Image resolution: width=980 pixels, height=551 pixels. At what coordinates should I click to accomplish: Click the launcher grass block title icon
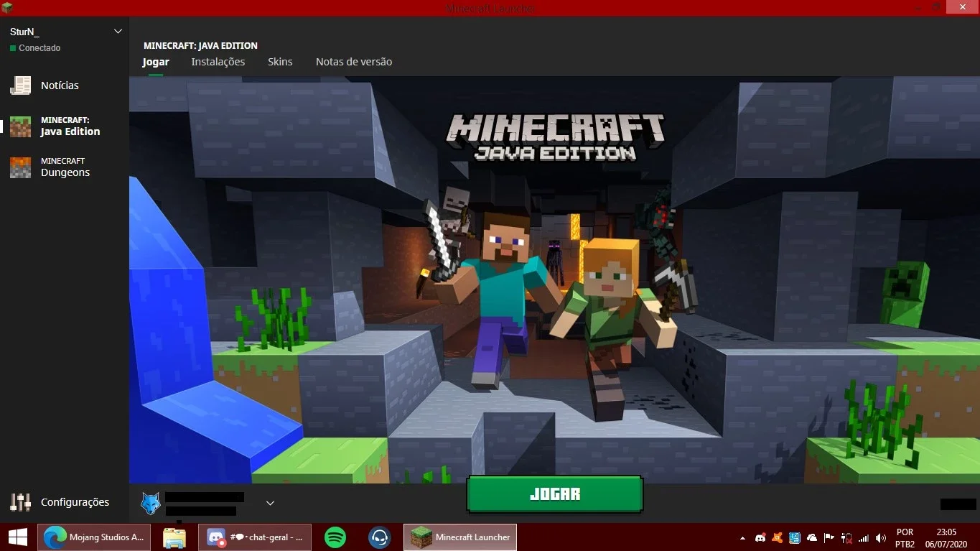[6, 7]
